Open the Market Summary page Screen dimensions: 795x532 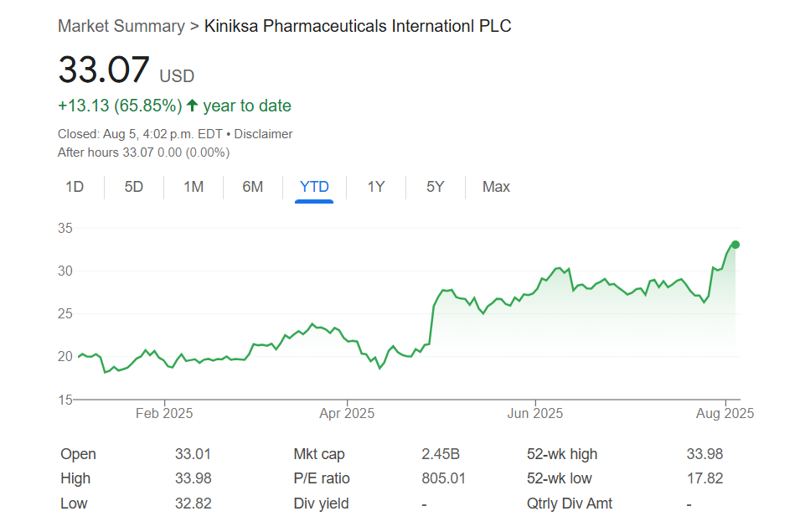click(x=122, y=26)
